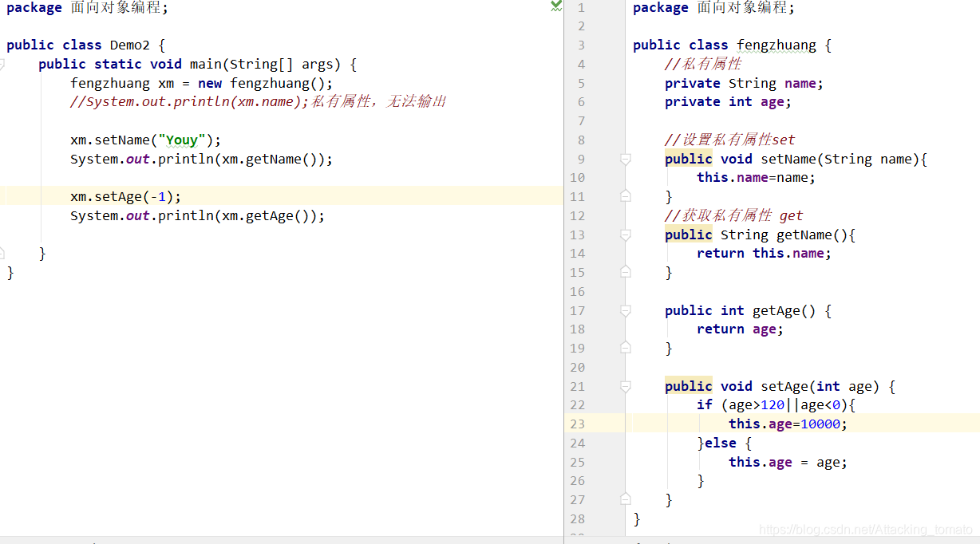This screenshot has width=980, height=544.
Task: Click the '//私有属性' comment
Action: 703,65
